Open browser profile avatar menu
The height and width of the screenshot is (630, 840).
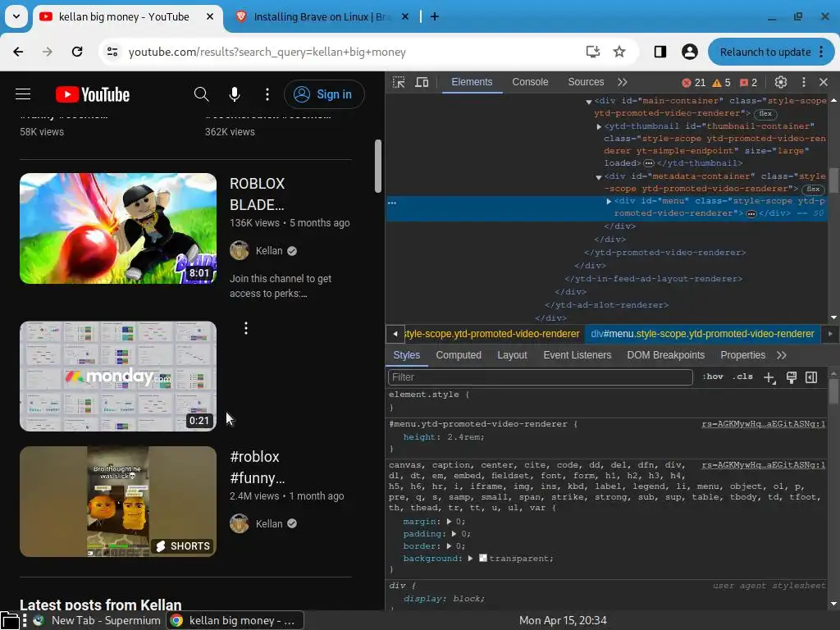coord(689,52)
